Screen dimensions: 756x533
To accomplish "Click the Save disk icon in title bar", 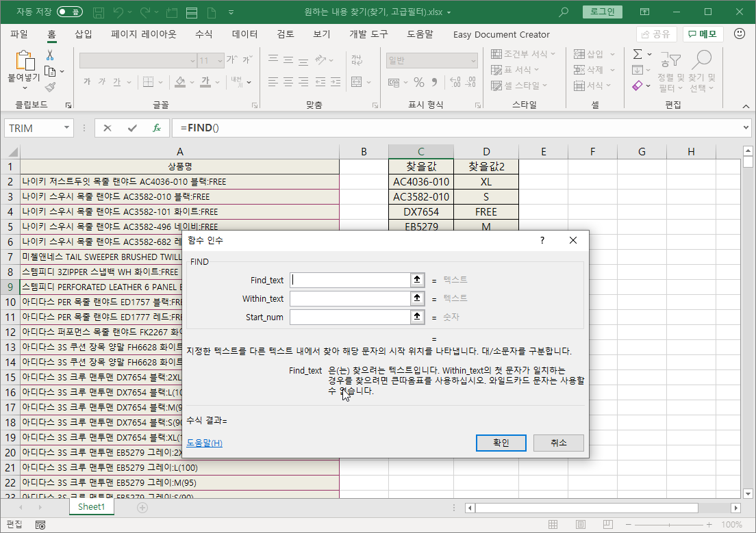I will click(99, 12).
